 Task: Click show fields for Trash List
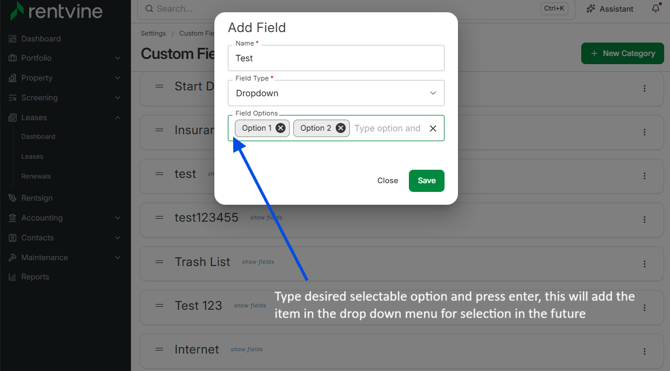pos(258,262)
